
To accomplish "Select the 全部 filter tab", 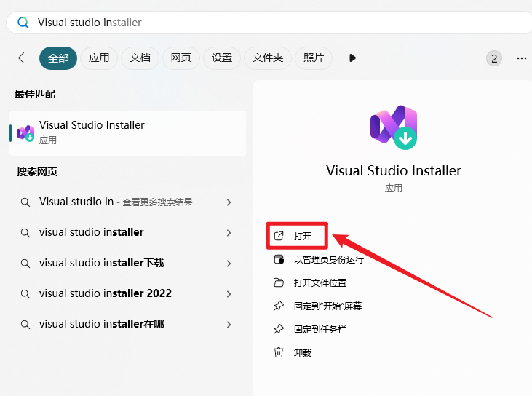I will point(58,58).
